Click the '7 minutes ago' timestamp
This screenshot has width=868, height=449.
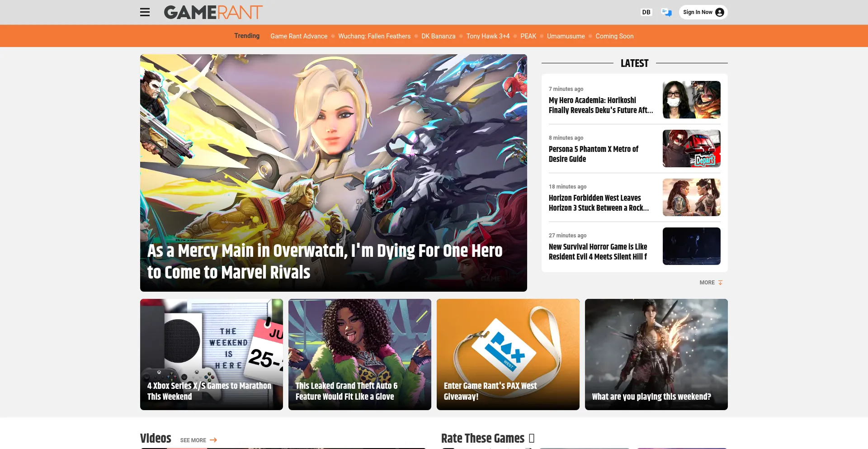click(x=566, y=89)
